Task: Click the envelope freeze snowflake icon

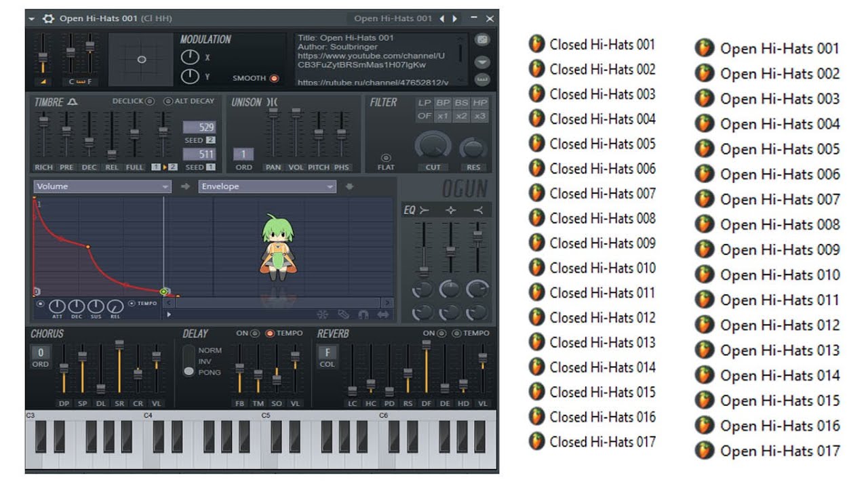Action: point(323,314)
